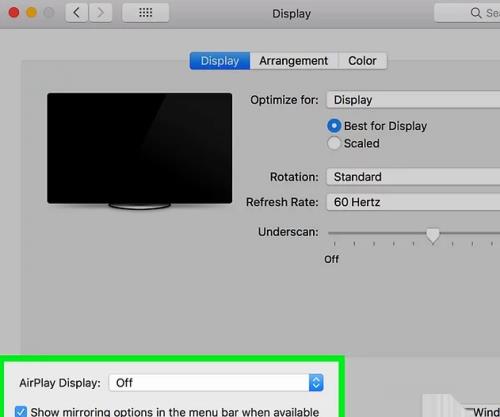Click the AirPlay Display stepper arrows
500x417 pixels.
316,383
